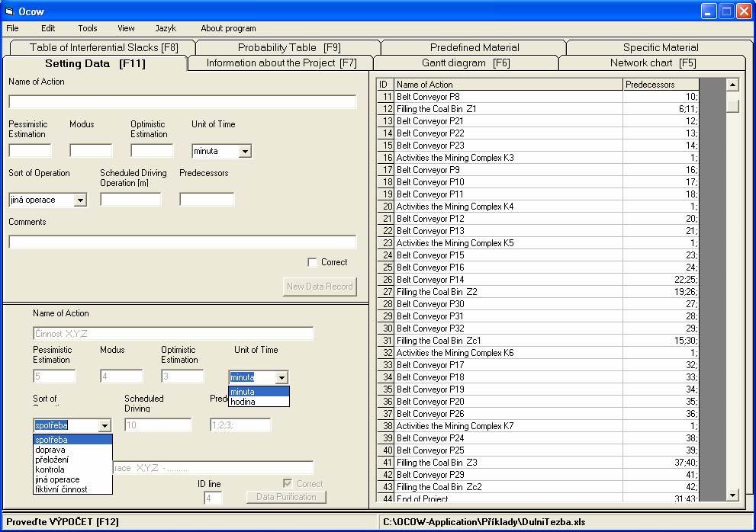Select row Filling the Coal Bin Zc1
Screen dimensions: 756x532
click(x=538, y=340)
